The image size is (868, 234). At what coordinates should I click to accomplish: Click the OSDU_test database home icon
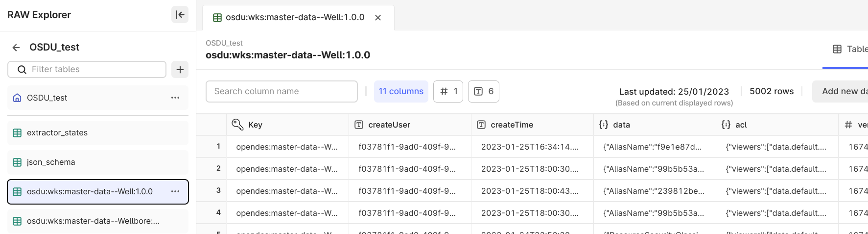[17, 98]
